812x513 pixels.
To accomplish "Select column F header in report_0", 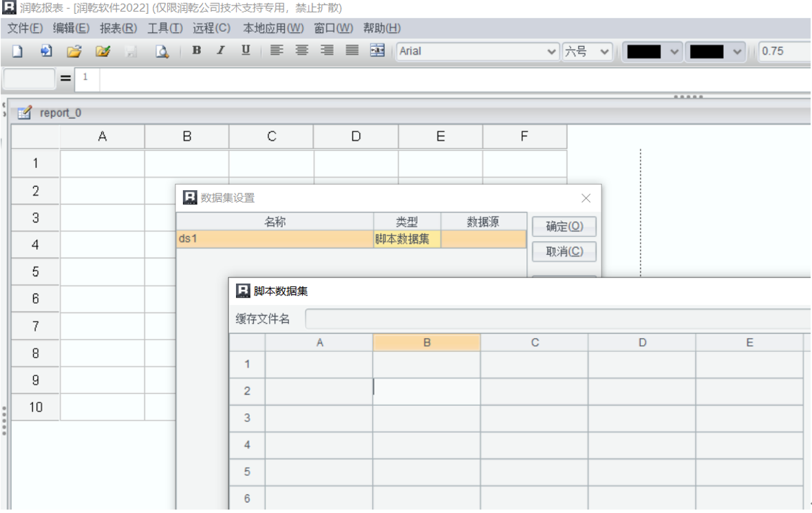I will (x=524, y=136).
